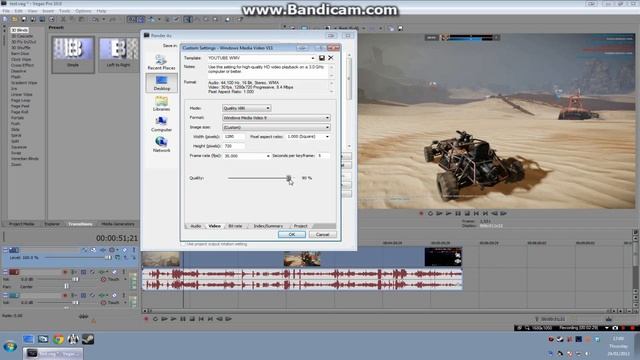Open the Mode dropdown
Viewport: 640px width, 360px height.
[268, 108]
